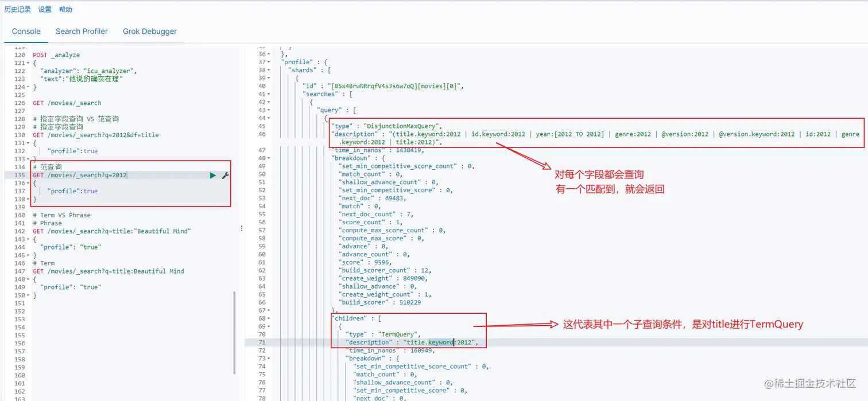Click the line "GET /movies/_search" at 126
This screenshot has width=868, height=401.
tap(67, 103)
